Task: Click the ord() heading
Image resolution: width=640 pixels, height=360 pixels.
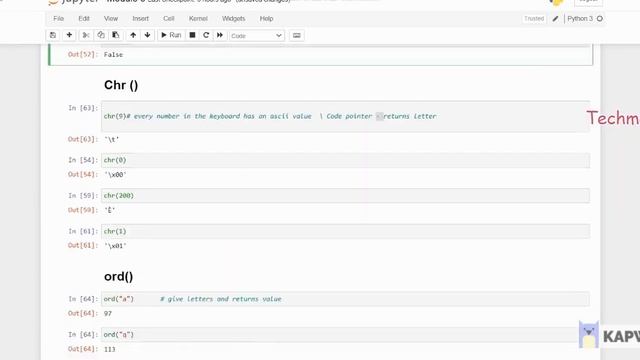Action: (x=118, y=276)
